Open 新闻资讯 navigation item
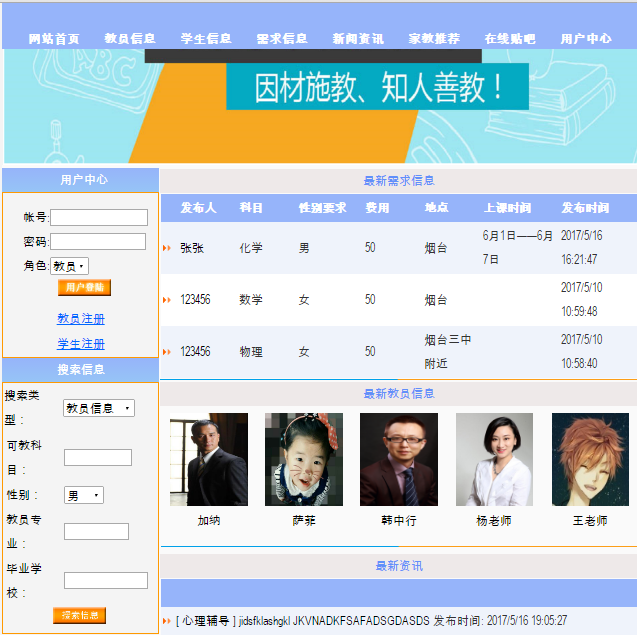Image resolution: width=637 pixels, height=635 pixels. 358,39
